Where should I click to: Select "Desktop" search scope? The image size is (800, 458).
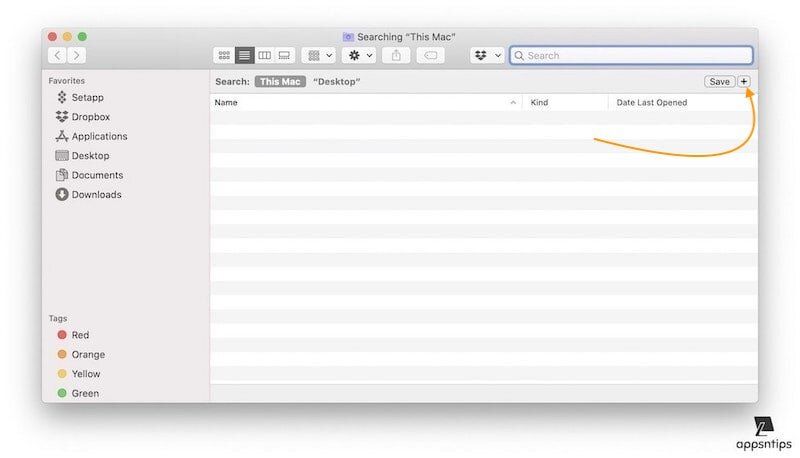(x=336, y=81)
